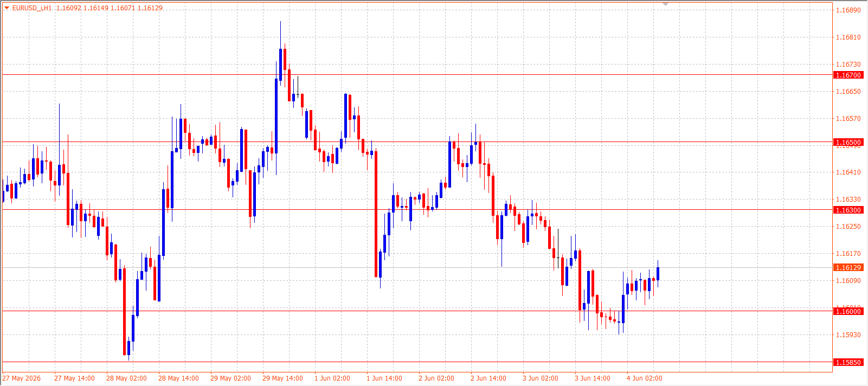Click the 1.16250 price scale value

tap(848, 227)
